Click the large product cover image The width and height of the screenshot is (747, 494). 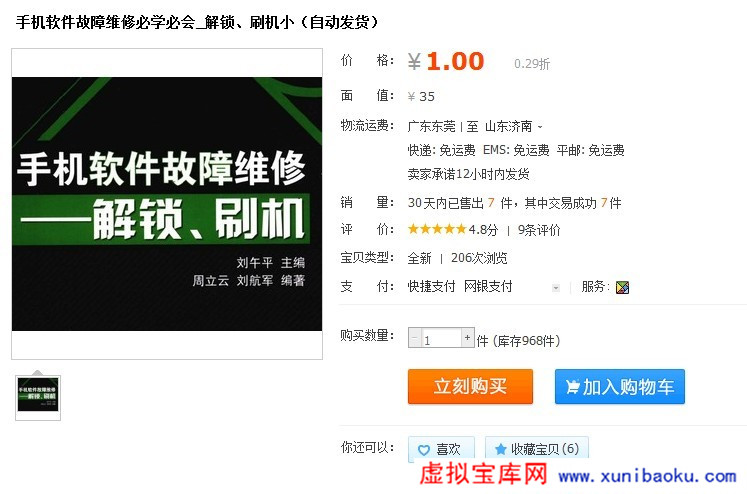(167, 204)
